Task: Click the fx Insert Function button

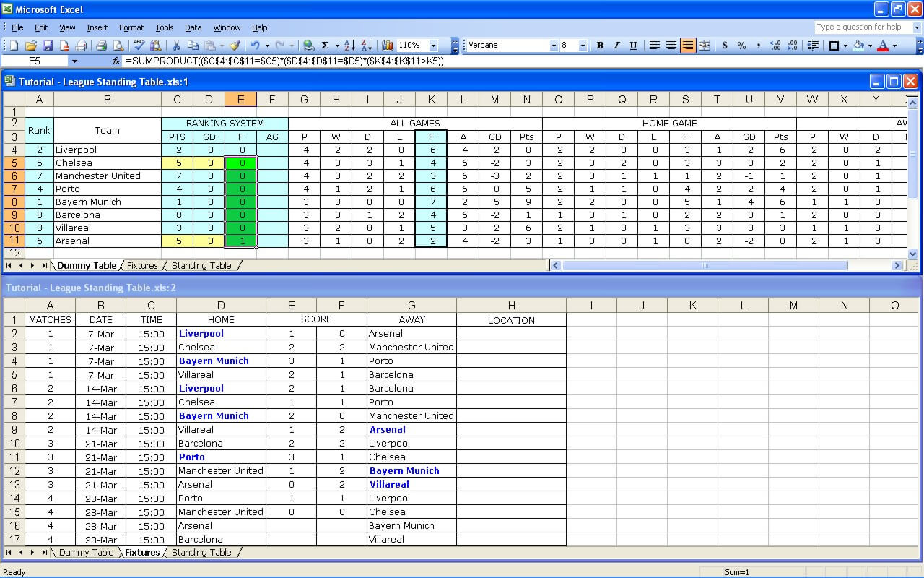Action: click(117, 61)
